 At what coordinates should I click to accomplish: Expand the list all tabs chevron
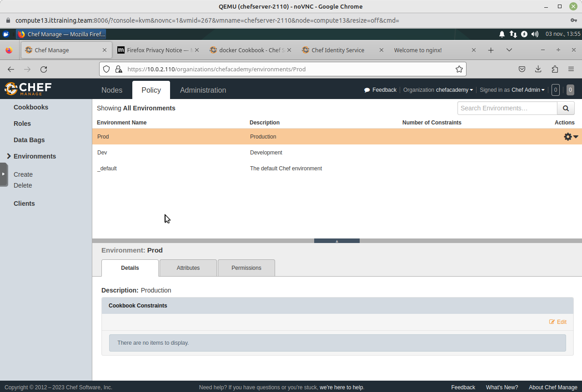[509, 50]
